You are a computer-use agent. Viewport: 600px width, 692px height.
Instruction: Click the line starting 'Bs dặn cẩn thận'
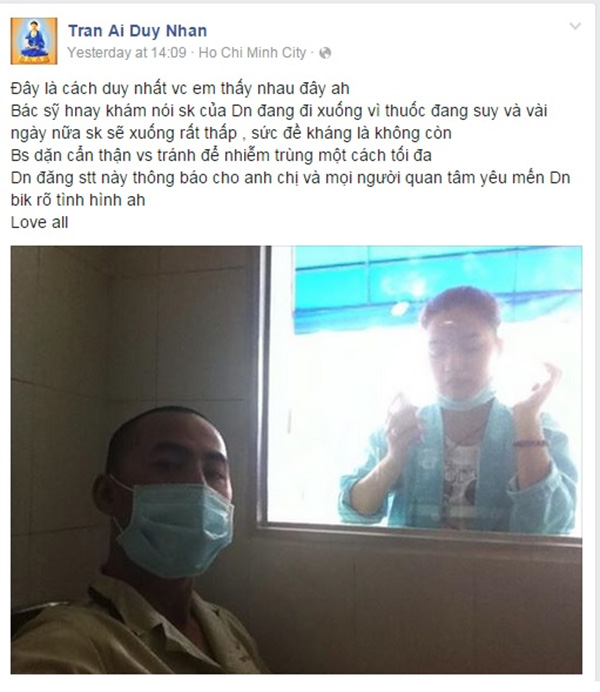tap(221, 155)
